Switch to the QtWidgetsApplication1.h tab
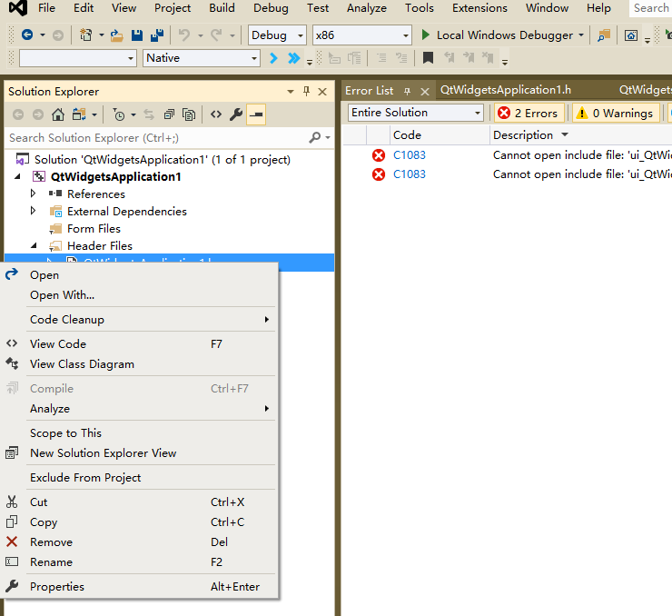 506,90
